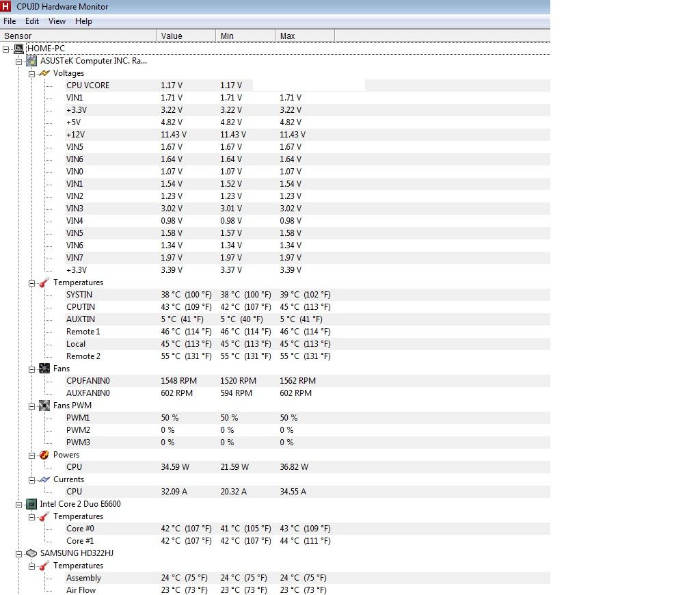This screenshot has width=700, height=595.
Task: Select the Local temperature row
Action: (x=308, y=344)
